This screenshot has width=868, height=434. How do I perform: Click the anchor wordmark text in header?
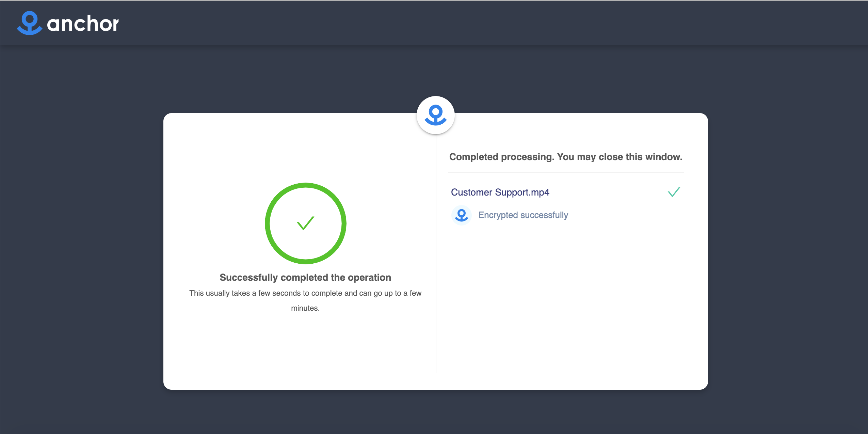(83, 24)
